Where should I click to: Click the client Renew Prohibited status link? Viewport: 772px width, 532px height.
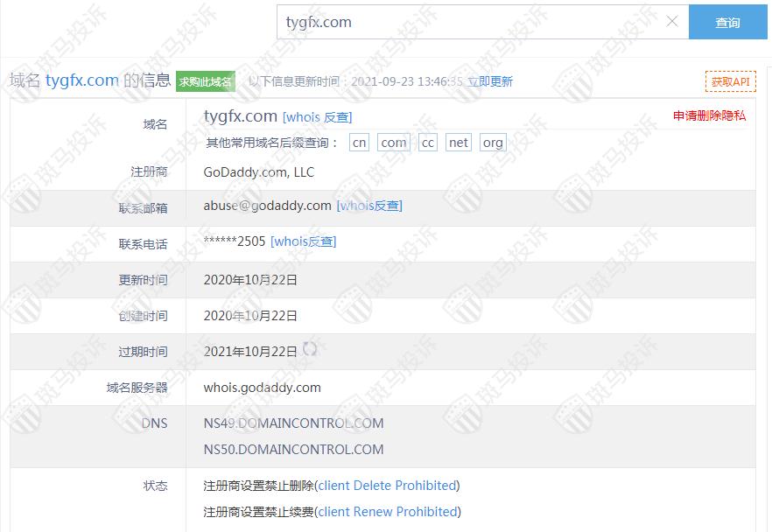(x=387, y=512)
